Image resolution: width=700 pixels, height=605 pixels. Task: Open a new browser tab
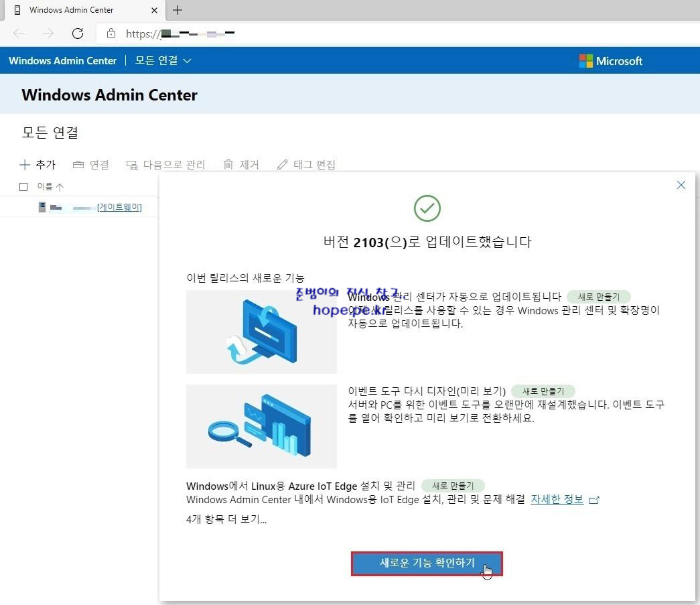[178, 10]
